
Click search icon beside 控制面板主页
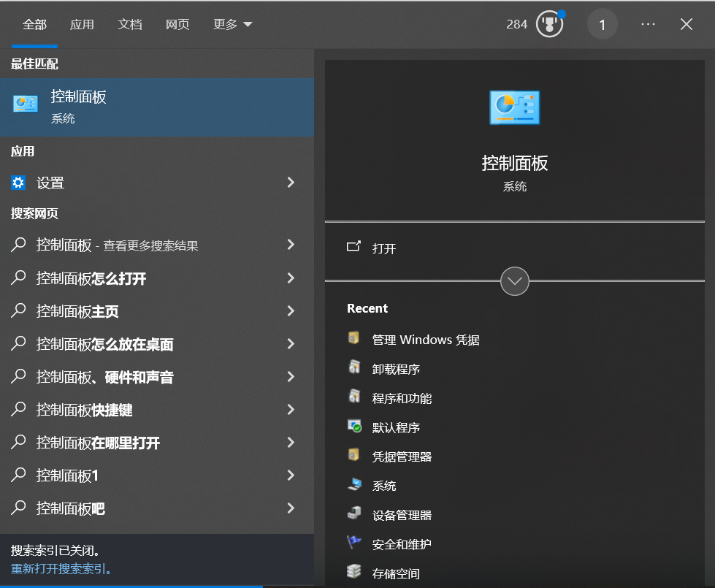(18, 310)
